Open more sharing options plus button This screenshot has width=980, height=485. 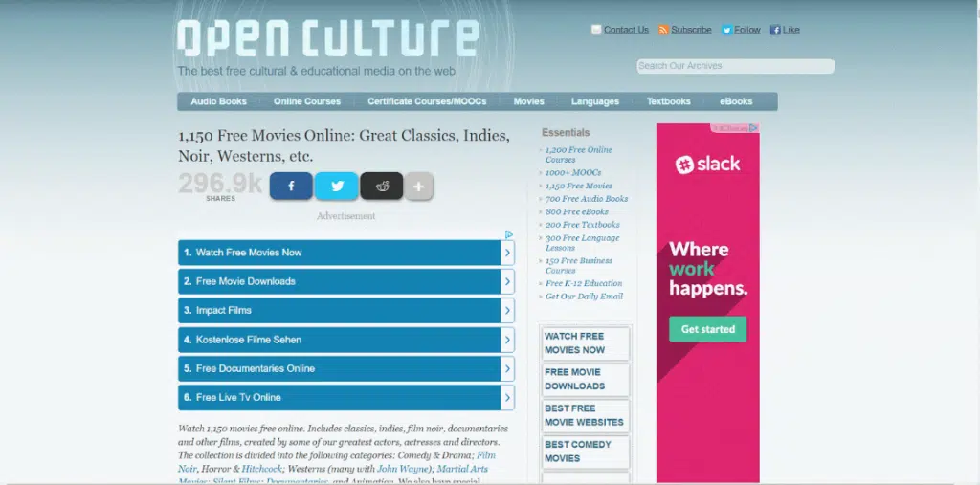[419, 187]
